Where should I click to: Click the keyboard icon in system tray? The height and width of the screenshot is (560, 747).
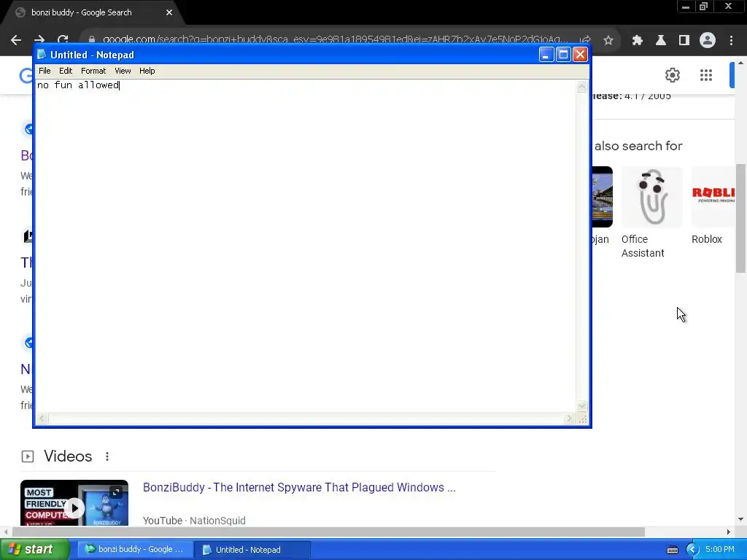[672, 550]
